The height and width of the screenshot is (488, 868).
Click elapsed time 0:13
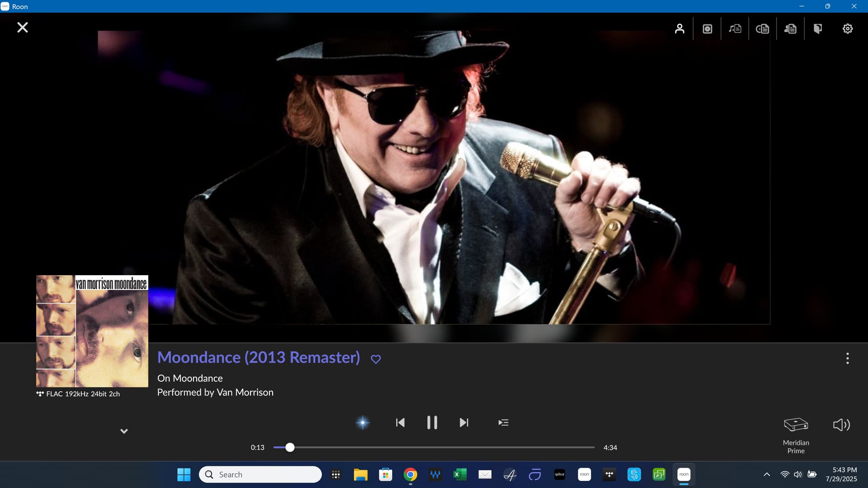258,447
